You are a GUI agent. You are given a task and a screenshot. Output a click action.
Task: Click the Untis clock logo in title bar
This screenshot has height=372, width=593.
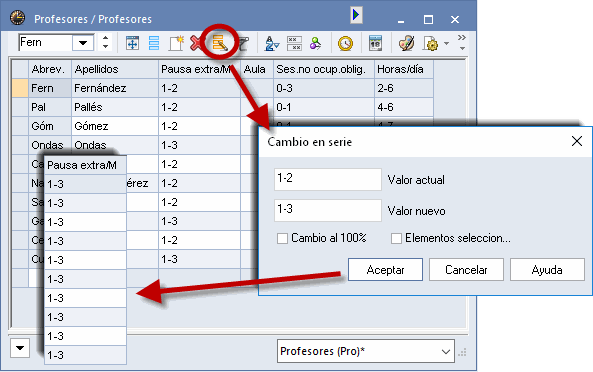pyautogui.click(x=17, y=18)
